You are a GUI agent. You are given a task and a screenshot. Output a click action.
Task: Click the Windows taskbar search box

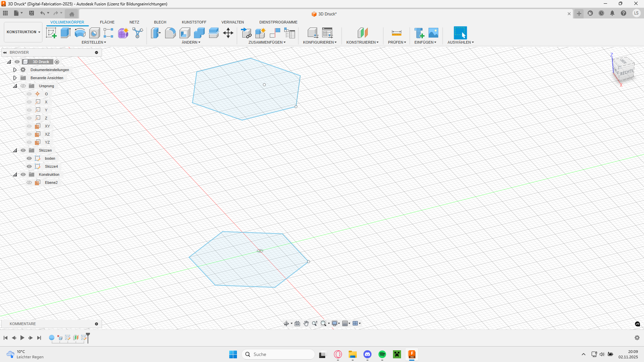tap(279, 354)
